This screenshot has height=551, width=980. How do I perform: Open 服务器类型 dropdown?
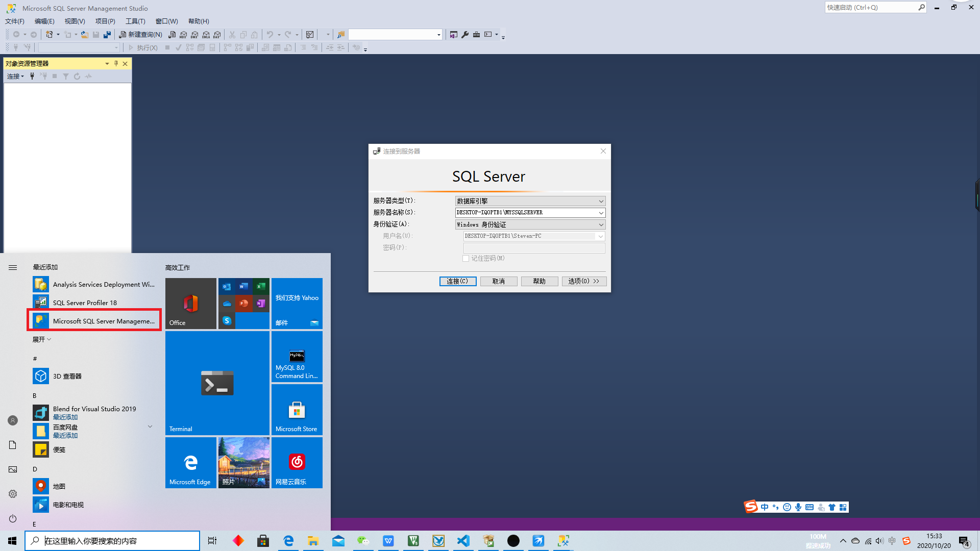click(601, 201)
